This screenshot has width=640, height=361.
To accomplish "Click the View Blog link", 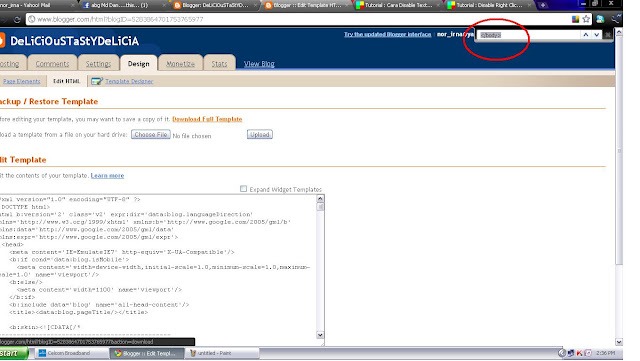I will (x=259, y=64).
